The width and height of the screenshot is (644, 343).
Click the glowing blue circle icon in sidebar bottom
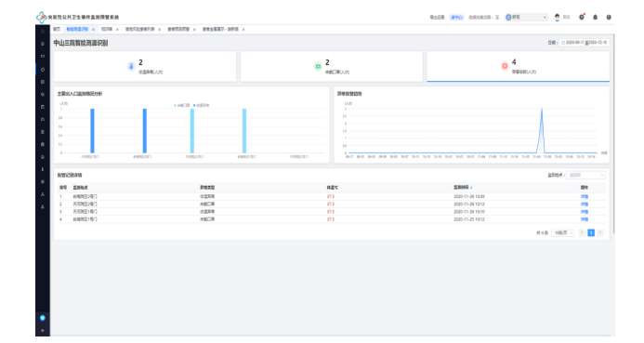43,318
